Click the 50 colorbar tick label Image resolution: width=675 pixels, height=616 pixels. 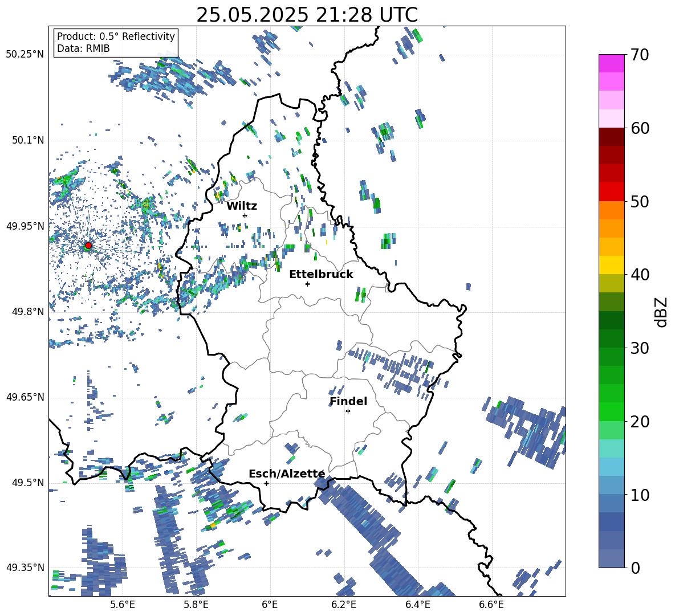tap(640, 202)
